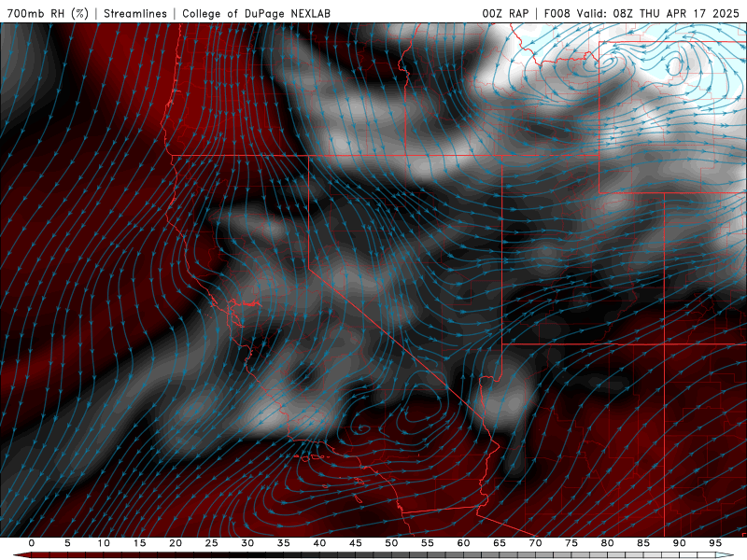The image size is (747, 560).
Task: Click the "700mb RH (%)" title text
Action: 48,13
